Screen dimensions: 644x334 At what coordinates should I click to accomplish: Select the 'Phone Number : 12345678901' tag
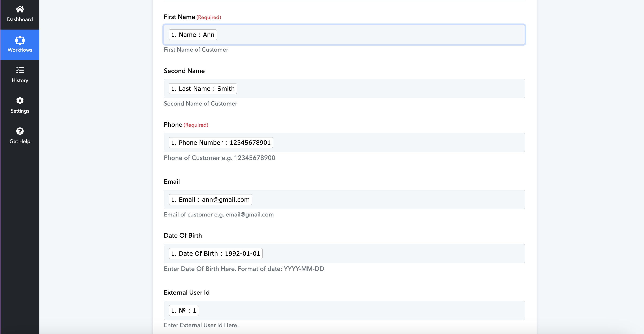pyautogui.click(x=220, y=143)
